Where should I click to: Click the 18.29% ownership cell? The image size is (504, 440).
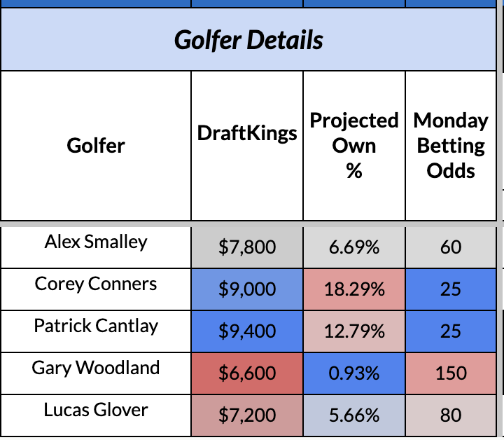(x=354, y=289)
